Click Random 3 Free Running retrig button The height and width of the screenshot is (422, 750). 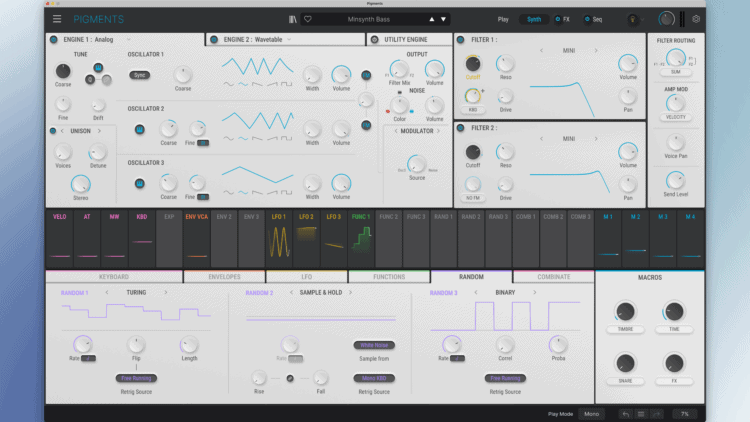pos(505,378)
